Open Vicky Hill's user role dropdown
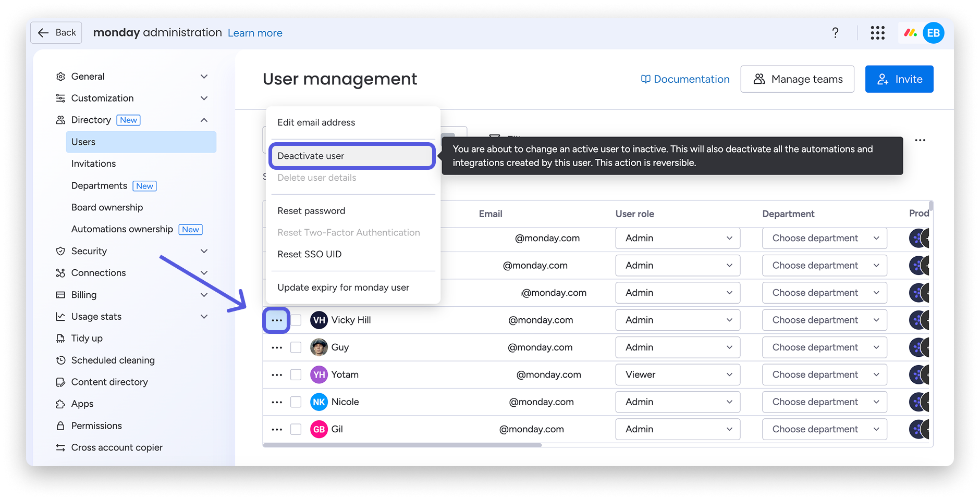Screen dimensions: 980x500 click(678, 320)
